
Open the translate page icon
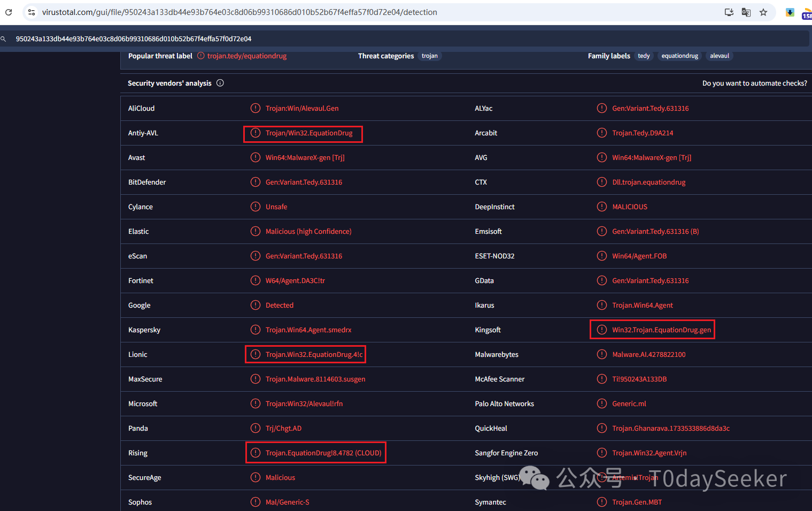pyautogui.click(x=746, y=12)
